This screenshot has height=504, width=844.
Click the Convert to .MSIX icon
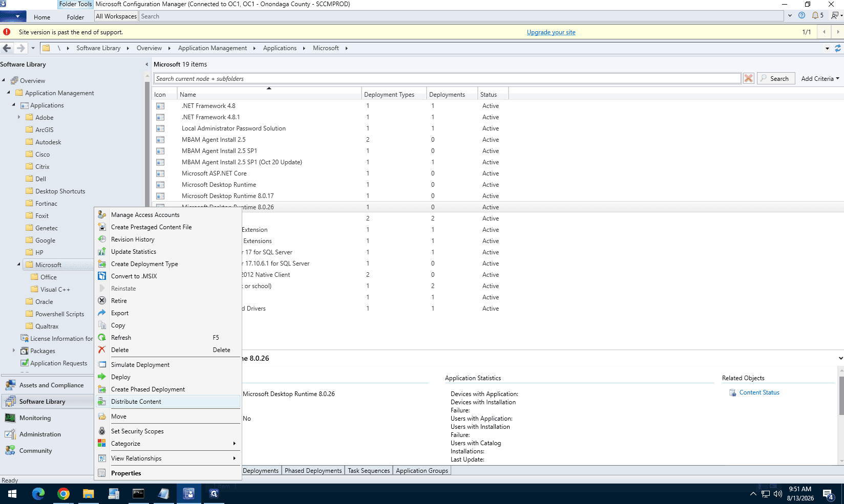coord(102,276)
